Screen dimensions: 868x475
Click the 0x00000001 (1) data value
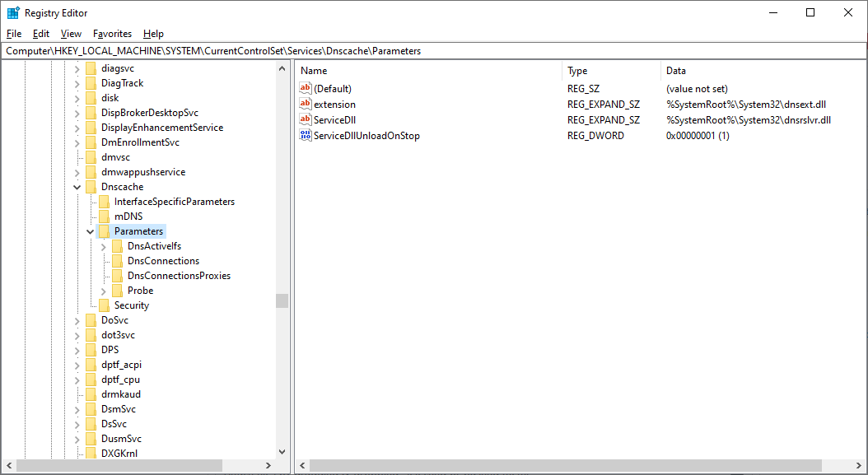click(x=698, y=136)
